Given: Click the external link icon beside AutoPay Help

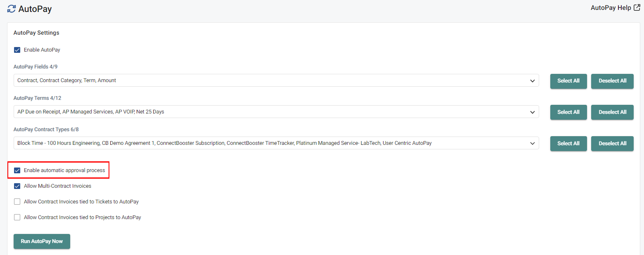Looking at the screenshot, I should pos(637,7).
